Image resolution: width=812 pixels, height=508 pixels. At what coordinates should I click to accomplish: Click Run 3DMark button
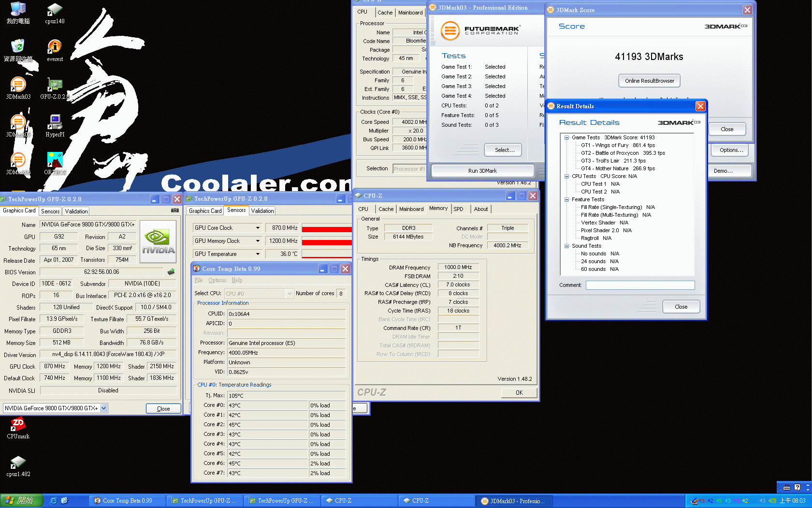pos(482,171)
